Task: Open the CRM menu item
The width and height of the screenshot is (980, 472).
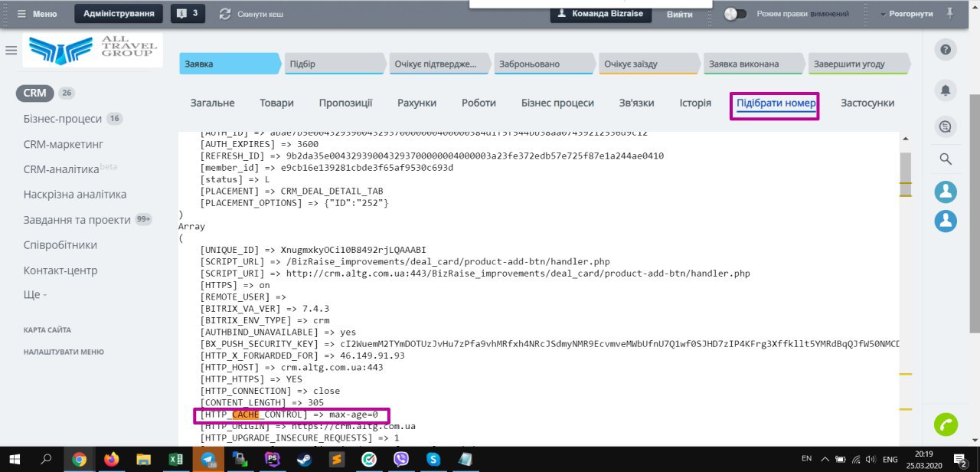Action: click(x=35, y=93)
